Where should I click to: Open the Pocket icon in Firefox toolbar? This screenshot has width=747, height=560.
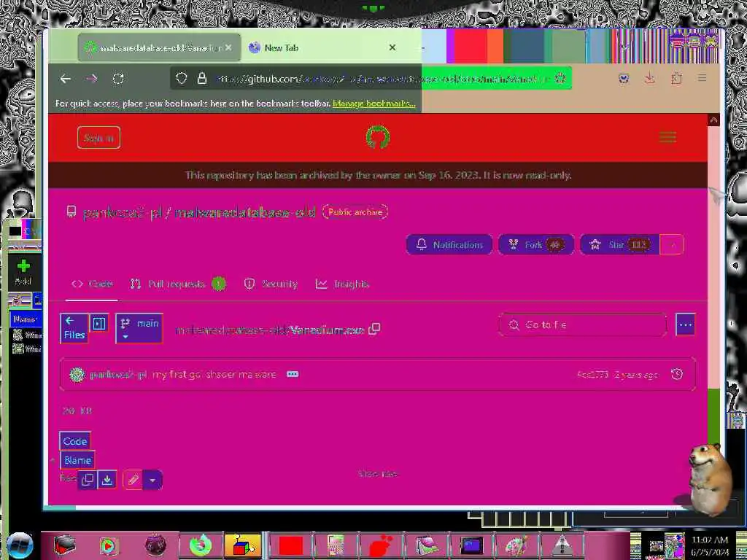coord(624,78)
